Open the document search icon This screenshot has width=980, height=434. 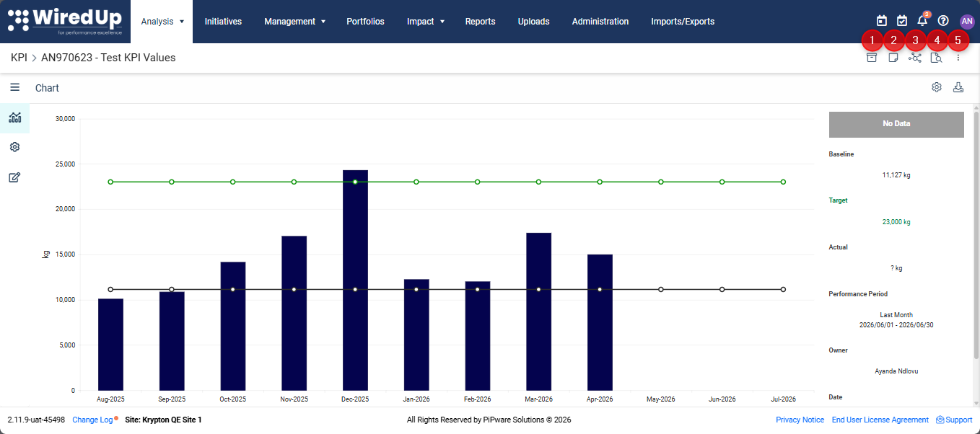pos(937,58)
